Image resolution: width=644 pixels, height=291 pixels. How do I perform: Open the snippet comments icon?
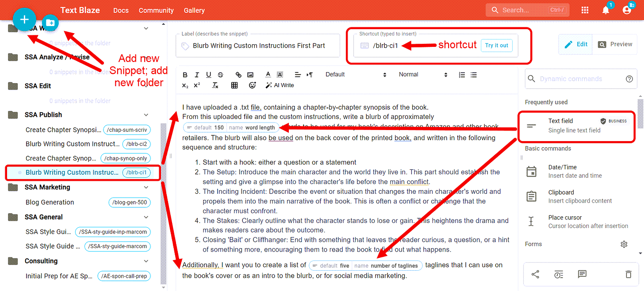(x=582, y=275)
